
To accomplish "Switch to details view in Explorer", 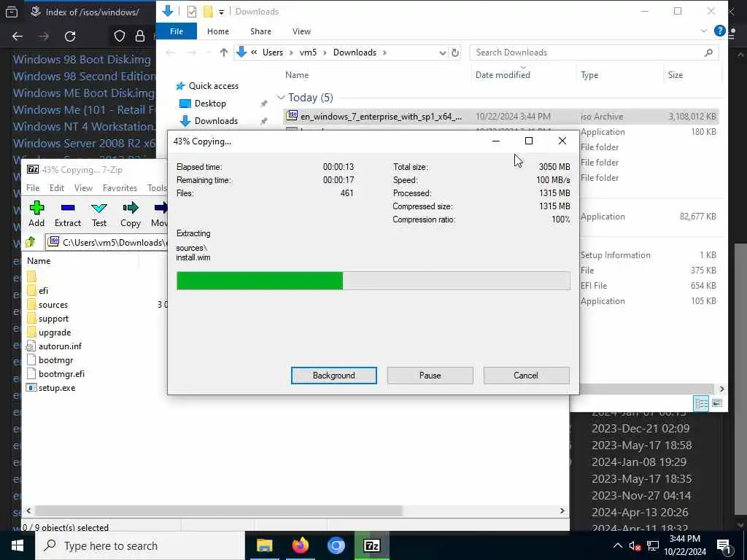I will [x=701, y=403].
